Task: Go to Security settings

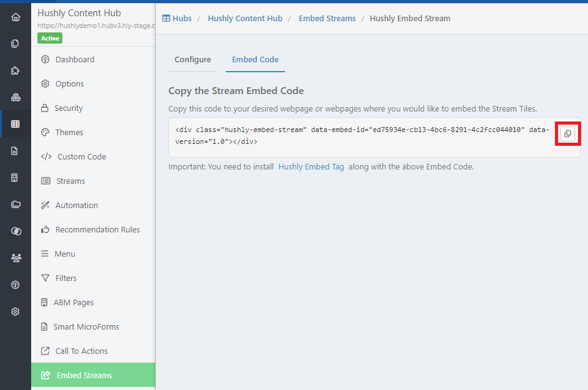Action: (93, 108)
